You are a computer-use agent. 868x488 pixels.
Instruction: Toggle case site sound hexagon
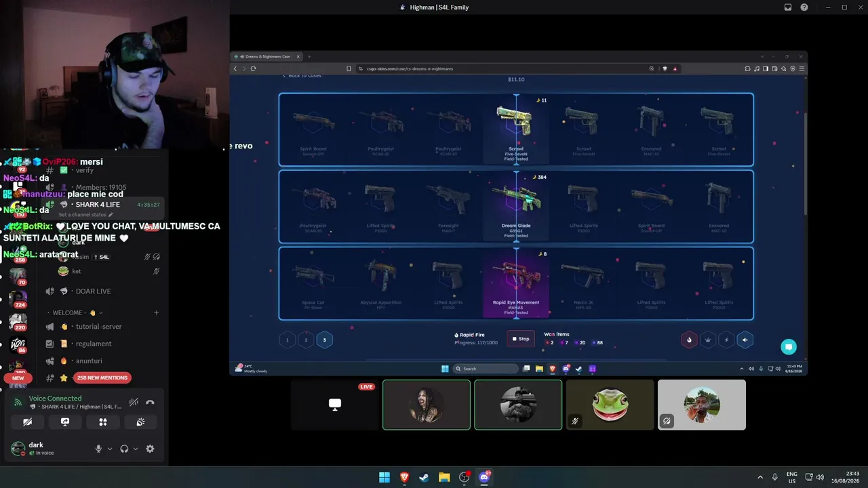[745, 340]
